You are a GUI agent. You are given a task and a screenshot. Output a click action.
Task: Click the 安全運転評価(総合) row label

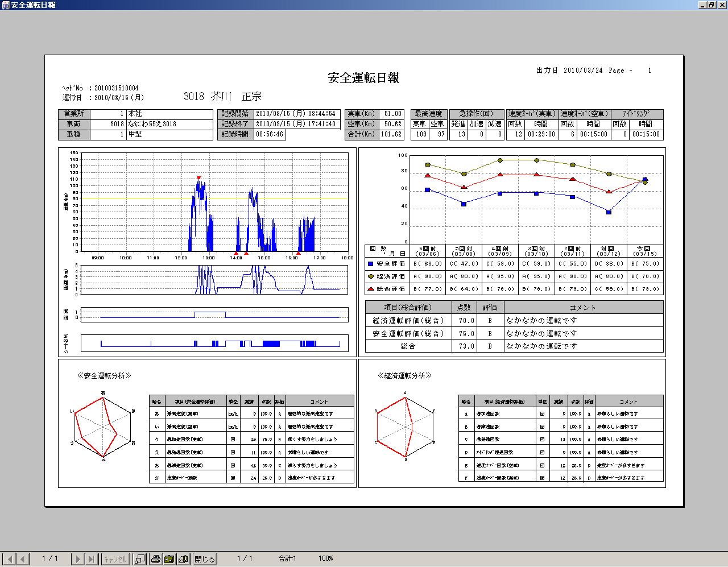[x=408, y=334]
